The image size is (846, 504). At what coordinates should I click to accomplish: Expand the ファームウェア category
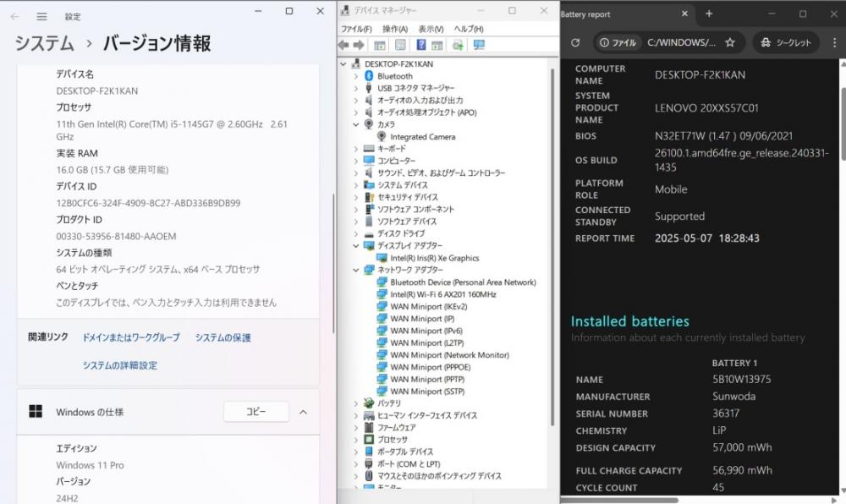pyautogui.click(x=355, y=427)
